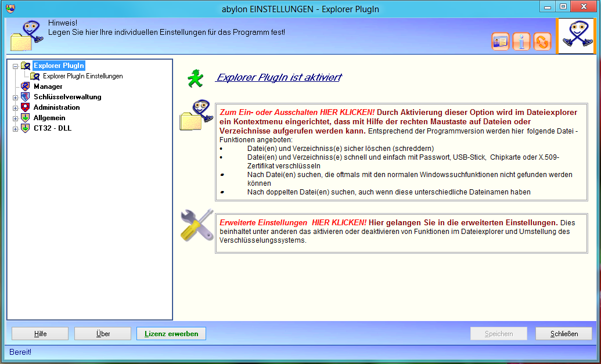Select Schlüsselverwaltung in the tree
601x364 pixels.
[x=67, y=97]
